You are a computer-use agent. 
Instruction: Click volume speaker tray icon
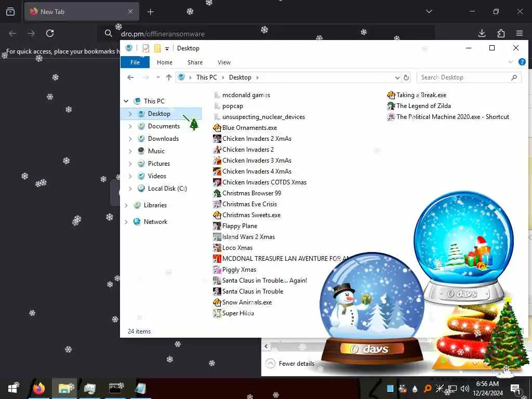tap(465, 389)
